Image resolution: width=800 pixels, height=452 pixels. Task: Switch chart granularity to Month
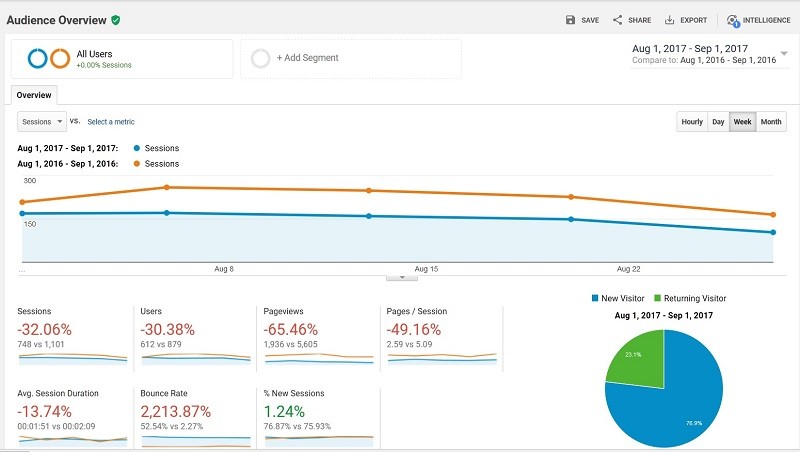(770, 122)
